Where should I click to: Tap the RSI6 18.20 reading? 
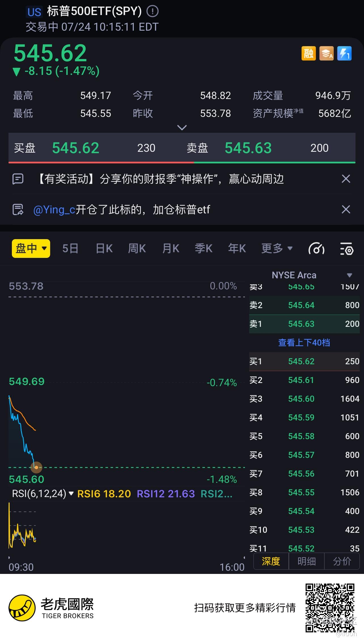[104, 494]
